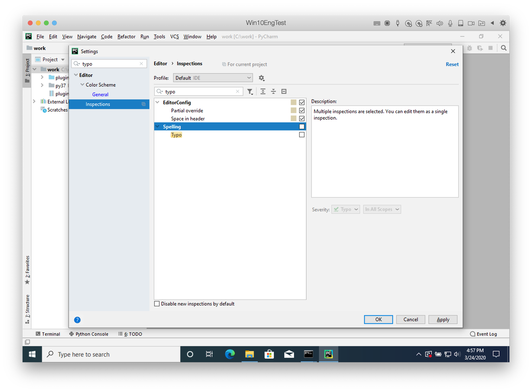The width and height of the screenshot is (532, 392).
Task: Open the TODO tool window
Action: point(130,334)
